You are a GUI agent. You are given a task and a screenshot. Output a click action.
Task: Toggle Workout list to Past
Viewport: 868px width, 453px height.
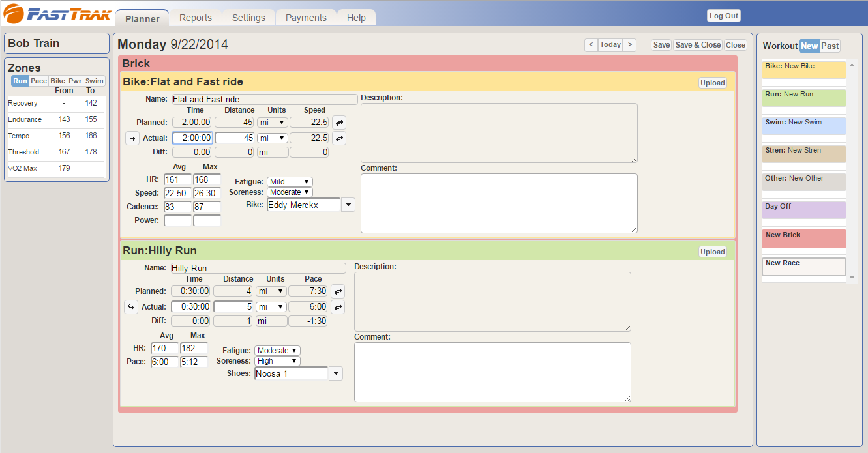[x=830, y=46]
